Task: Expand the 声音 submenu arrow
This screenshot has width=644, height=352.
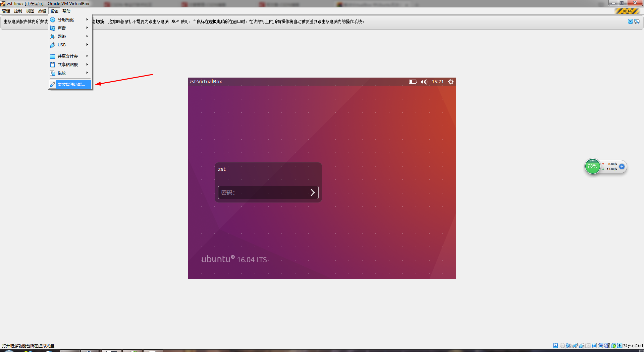Action: click(87, 28)
